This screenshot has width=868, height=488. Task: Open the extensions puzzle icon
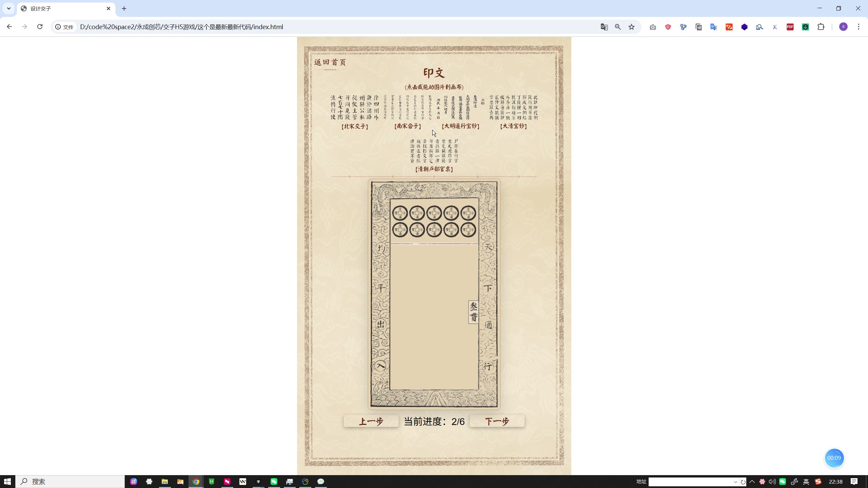(x=821, y=27)
